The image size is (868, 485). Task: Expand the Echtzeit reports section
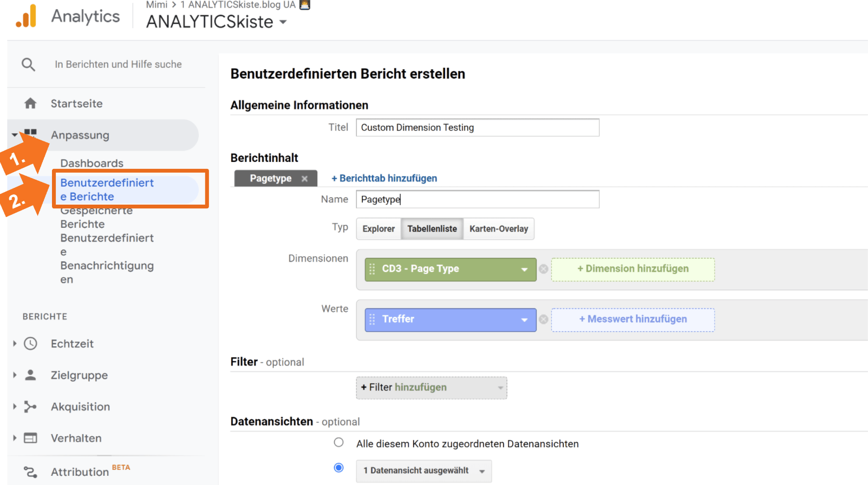coord(15,343)
